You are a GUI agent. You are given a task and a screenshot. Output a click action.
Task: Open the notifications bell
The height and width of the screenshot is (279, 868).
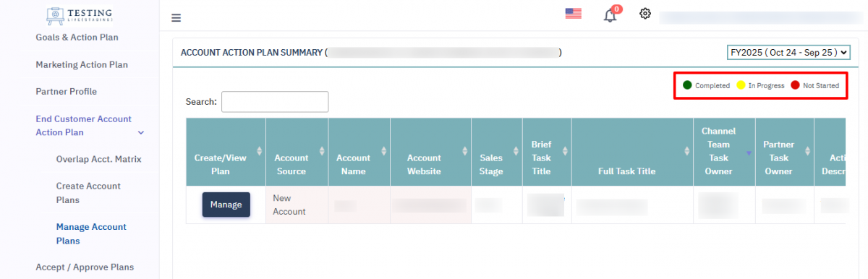(610, 15)
